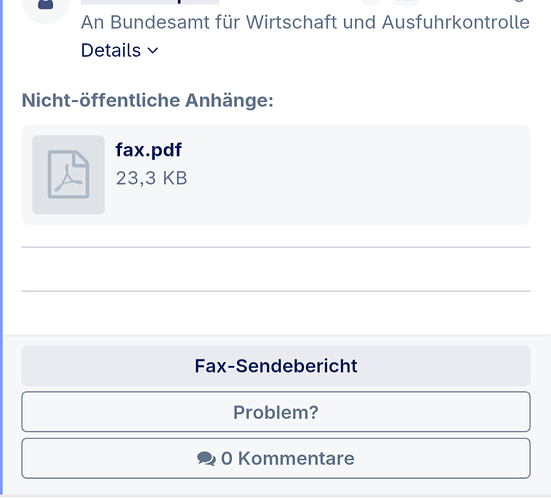Click the blue vertical bar at message edge
551x500 pixels.
(x=1, y=246)
